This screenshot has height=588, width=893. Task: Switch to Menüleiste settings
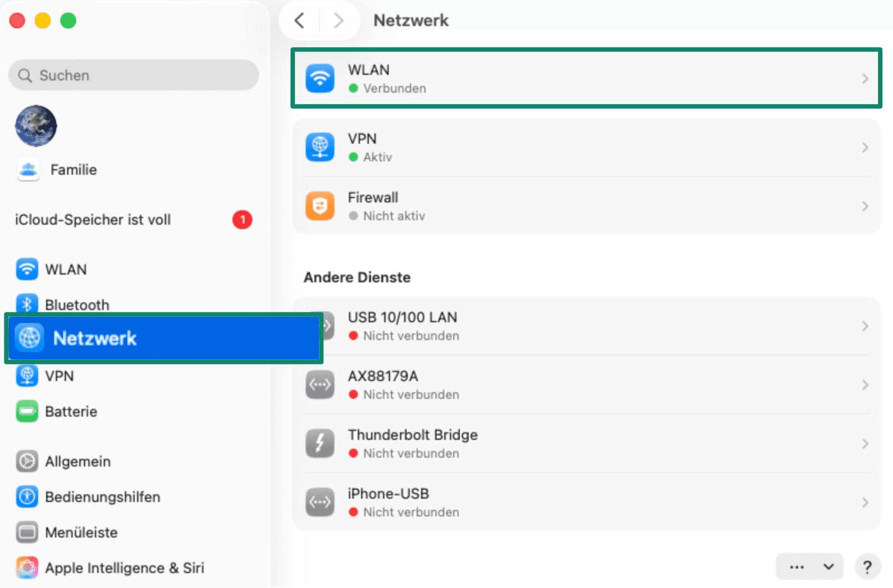click(x=81, y=532)
